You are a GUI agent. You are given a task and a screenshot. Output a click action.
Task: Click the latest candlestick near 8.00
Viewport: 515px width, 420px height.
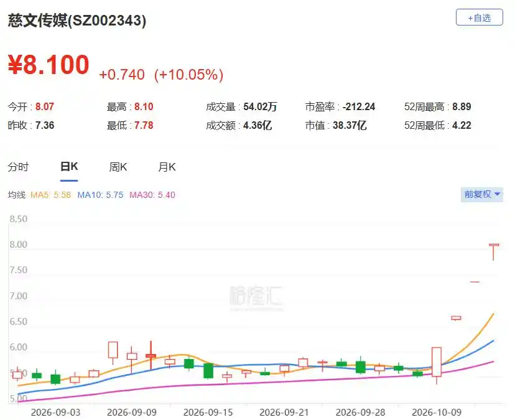494,252
